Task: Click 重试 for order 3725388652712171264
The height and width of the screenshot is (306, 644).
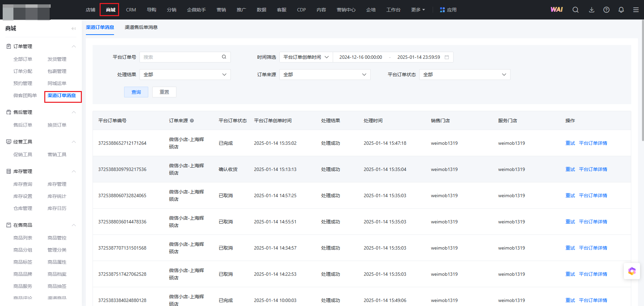Action: [570, 143]
